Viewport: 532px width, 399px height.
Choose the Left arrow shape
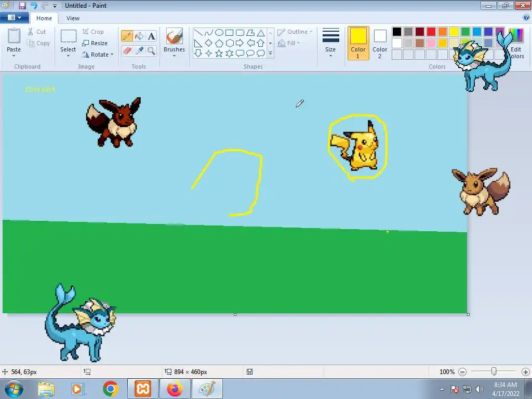(x=250, y=43)
